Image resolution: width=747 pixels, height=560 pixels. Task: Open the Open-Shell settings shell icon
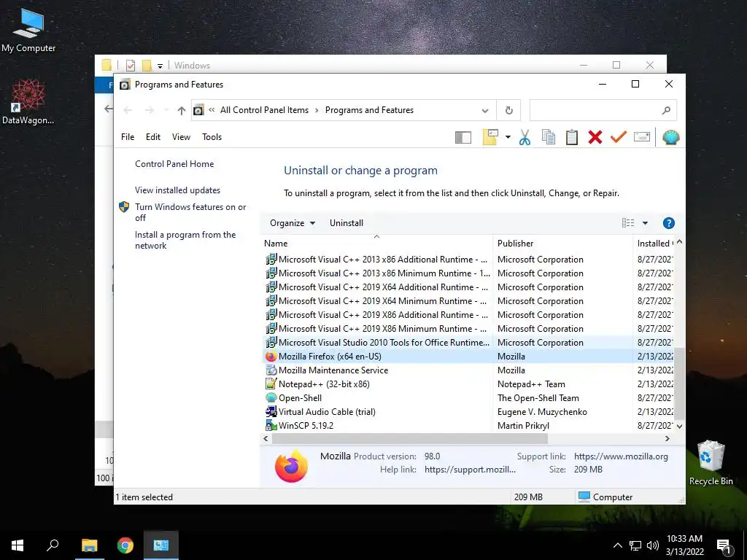click(671, 137)
